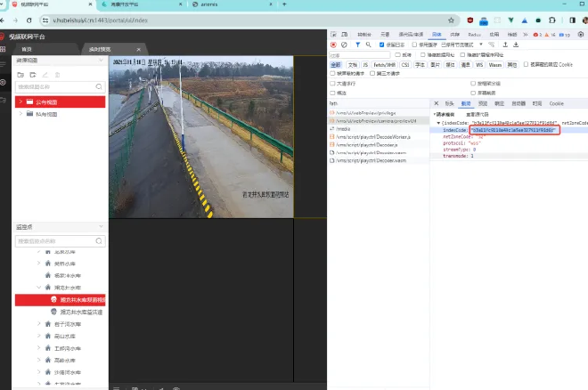Viewport: 588px width, 390px height.
Task: Filter requests by WS
Action: pos(479,65)
